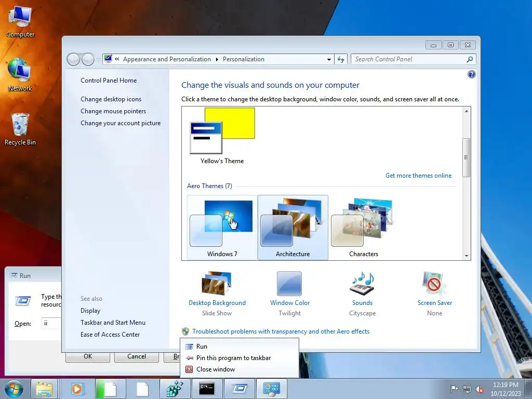The width and height of the screenshot is (532, 399).
Task: Open the Computer desktop icon
Action: [20, 22]
